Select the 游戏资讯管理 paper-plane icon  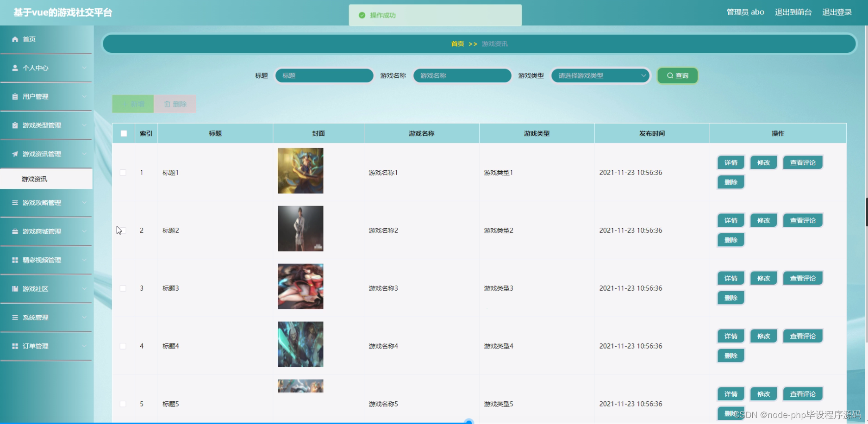14,154
